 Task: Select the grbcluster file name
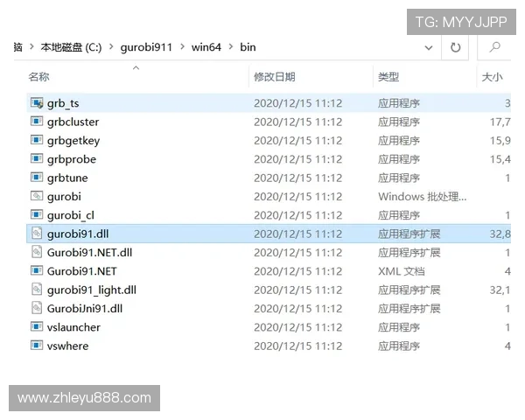[x=73, y=122]
